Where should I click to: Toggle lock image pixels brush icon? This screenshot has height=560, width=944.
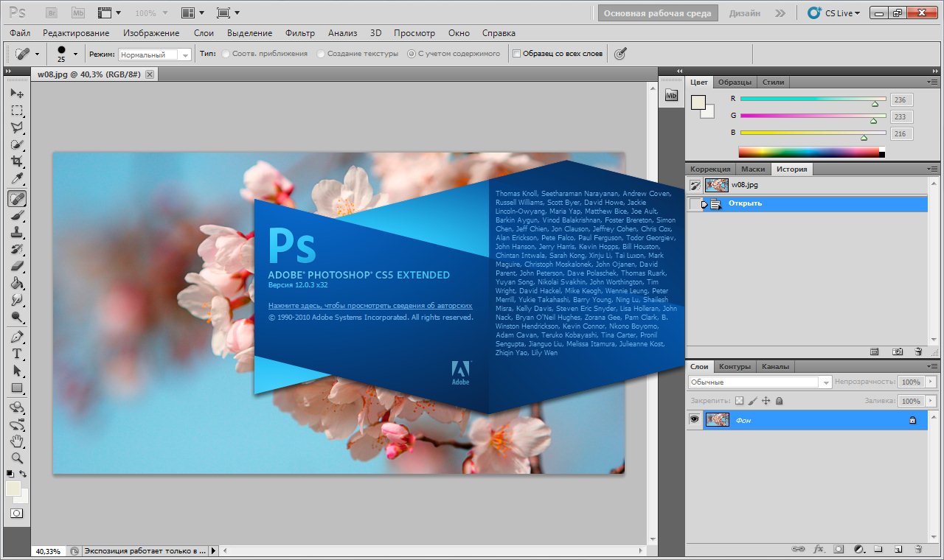click(753, 401)
